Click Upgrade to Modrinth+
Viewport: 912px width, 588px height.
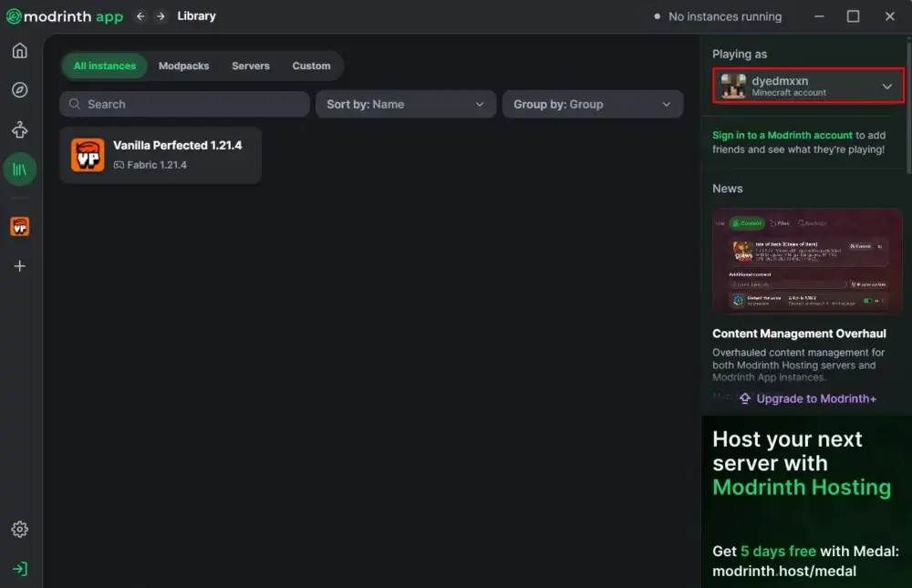pyautogui.click(x=808, y=398)
